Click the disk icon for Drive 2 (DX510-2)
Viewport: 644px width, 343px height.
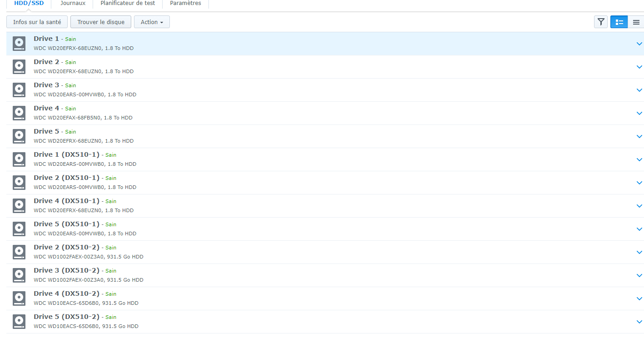[19, 252]
